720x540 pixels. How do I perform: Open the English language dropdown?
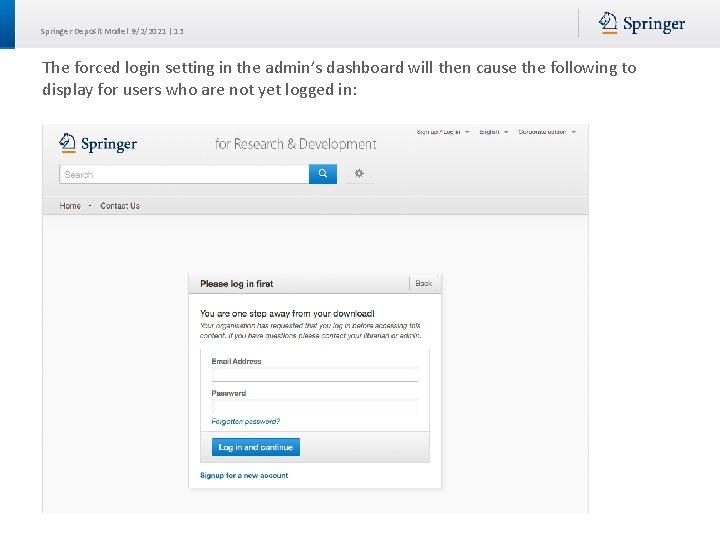[493, 132]
